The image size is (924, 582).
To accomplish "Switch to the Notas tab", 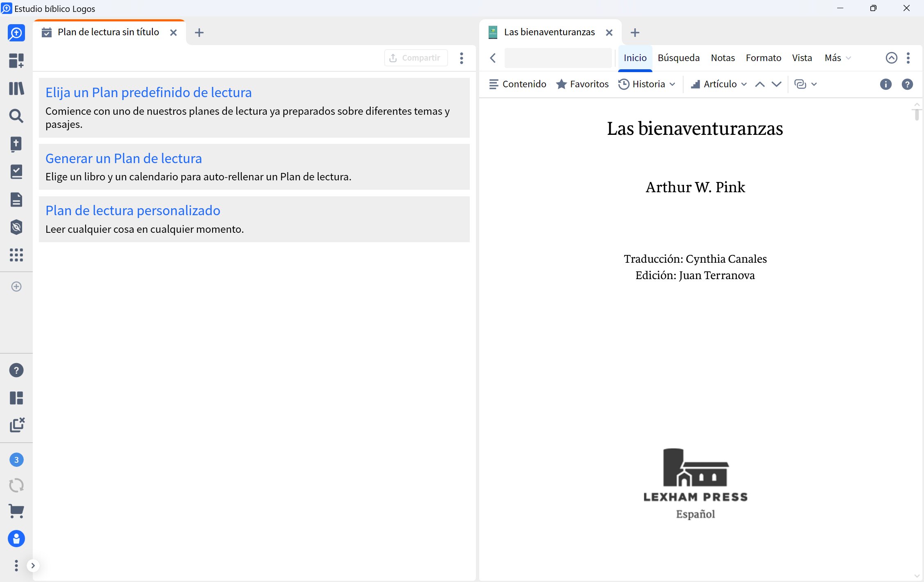I will point(723,58).
